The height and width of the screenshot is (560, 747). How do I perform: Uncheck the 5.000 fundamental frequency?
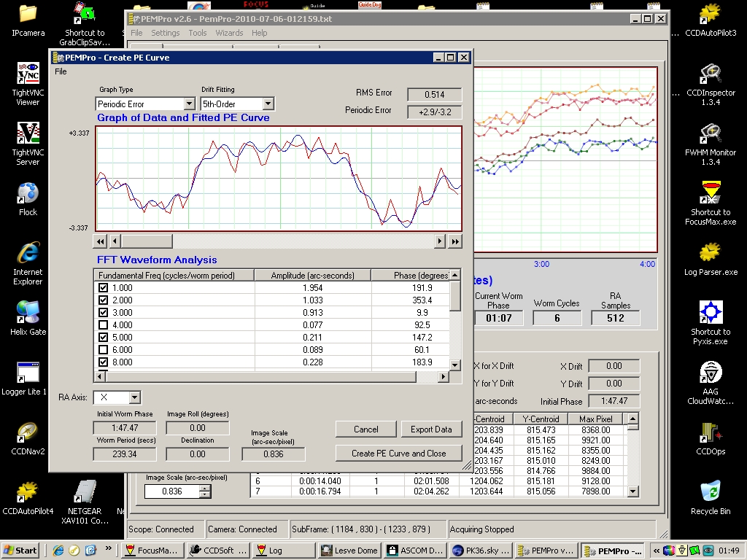coord(103,337)
